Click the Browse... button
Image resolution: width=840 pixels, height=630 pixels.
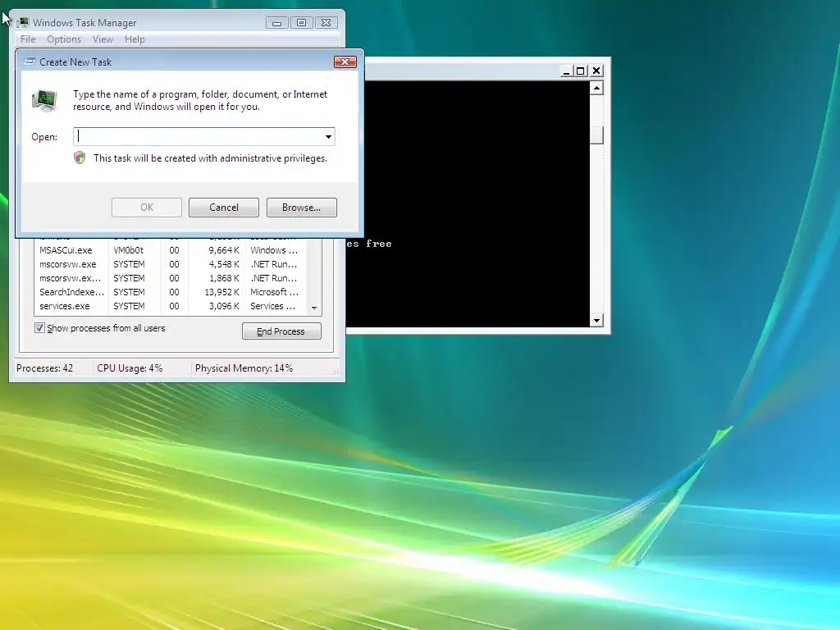[x=302, y=208]
